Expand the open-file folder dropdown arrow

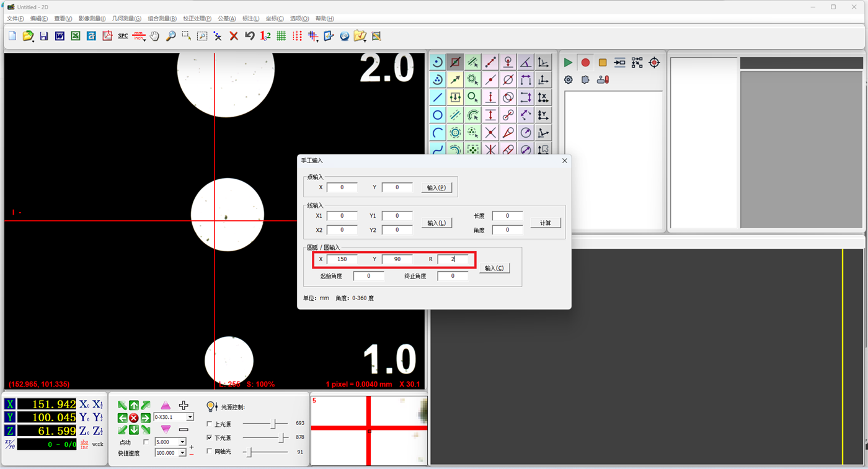[33, 40]
